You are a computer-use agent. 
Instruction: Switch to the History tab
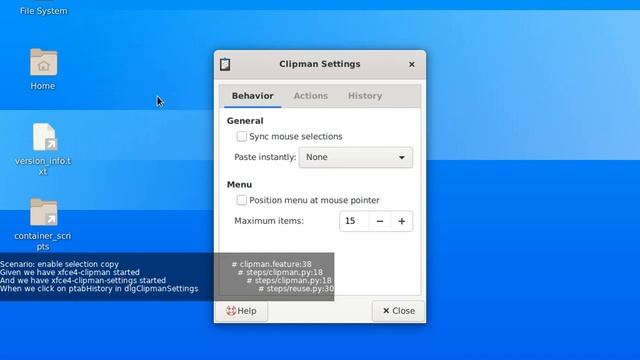[x=365, y=96]
